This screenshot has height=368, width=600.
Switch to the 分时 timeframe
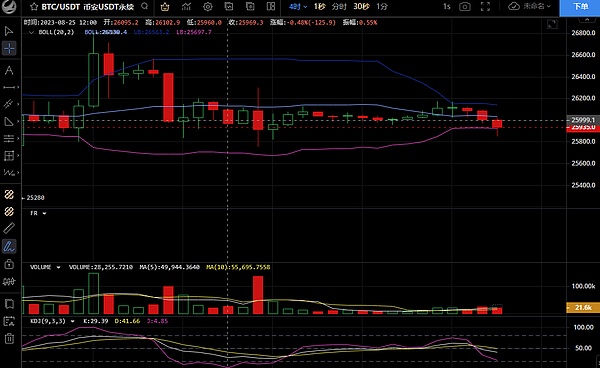click(x=339, y=7)
